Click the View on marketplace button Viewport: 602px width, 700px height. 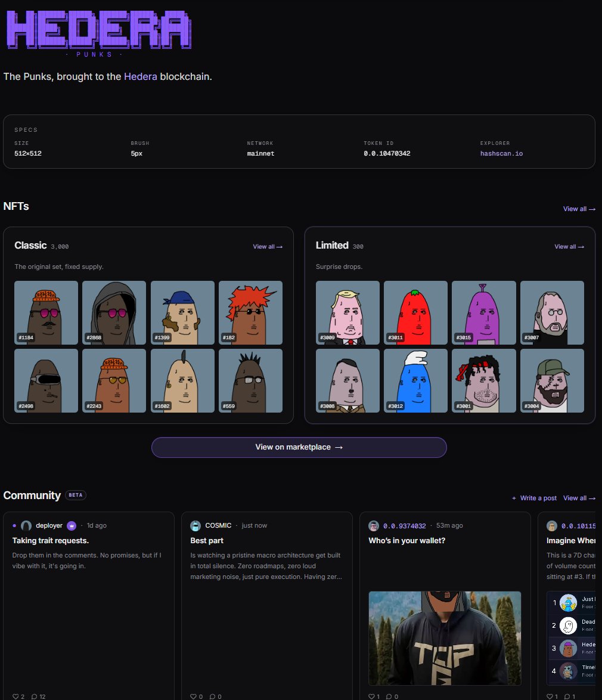click(299, 447)
